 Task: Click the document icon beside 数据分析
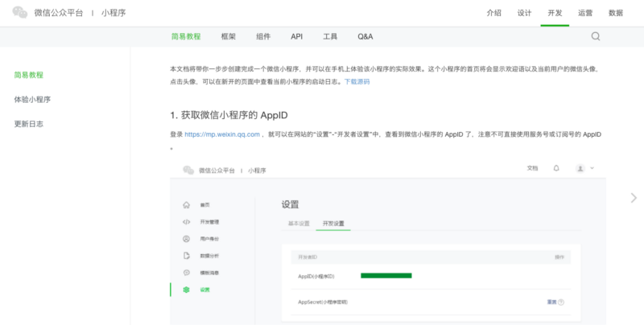coord(187,256)
